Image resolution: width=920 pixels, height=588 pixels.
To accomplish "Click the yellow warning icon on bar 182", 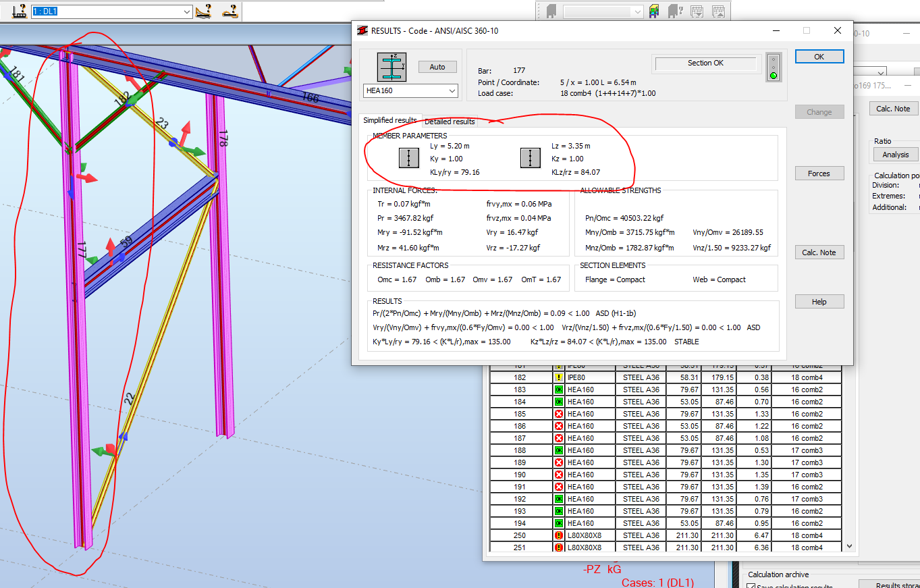I will tap(558, 377).
